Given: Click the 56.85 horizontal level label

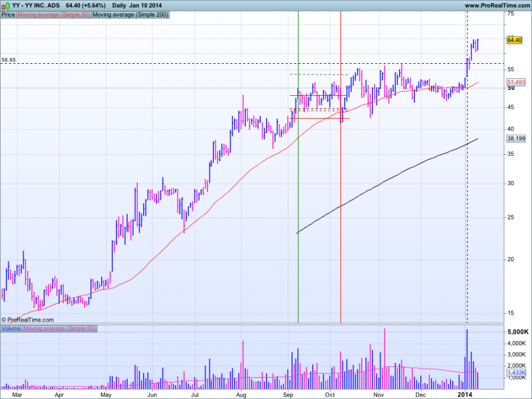Looking at the screenshot, I should pos(8,60).
